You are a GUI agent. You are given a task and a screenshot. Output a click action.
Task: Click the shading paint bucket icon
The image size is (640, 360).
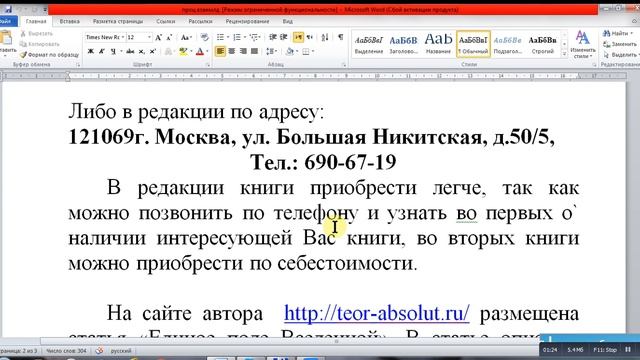click(289, 51)
